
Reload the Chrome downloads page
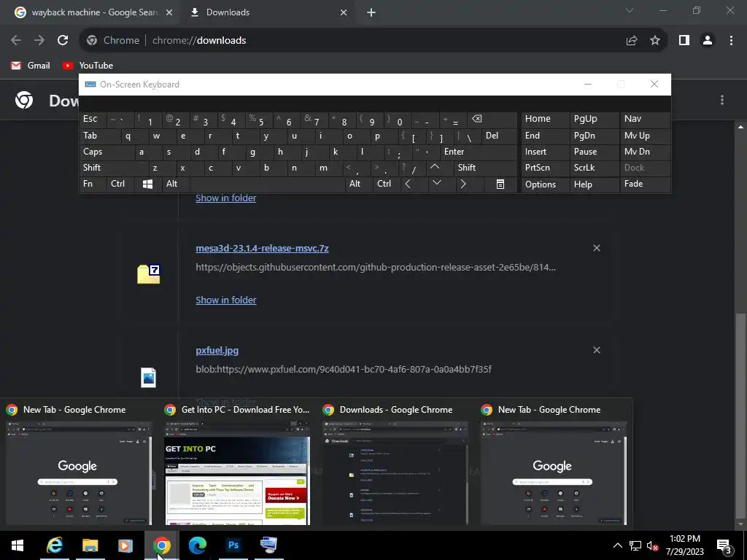tap(63, 41)
